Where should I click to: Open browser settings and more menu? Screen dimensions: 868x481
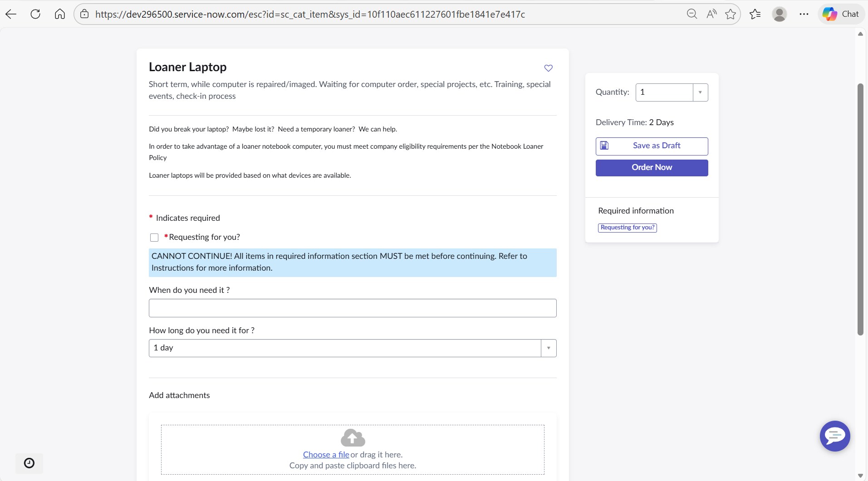pyautogui.click(x=804, y=14)
